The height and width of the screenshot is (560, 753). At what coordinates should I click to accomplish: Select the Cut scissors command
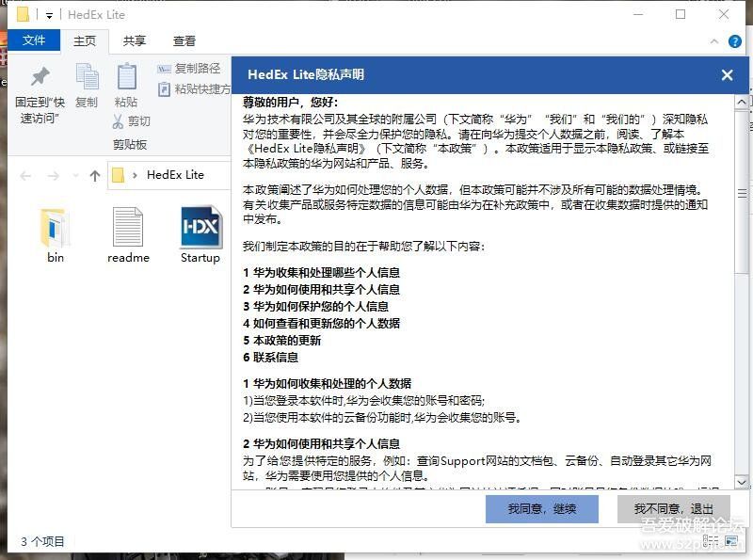coord(132,121)
